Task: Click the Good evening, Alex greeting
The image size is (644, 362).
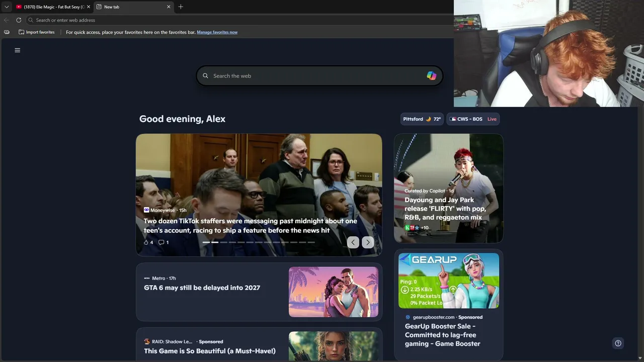Action: point(182,119)
